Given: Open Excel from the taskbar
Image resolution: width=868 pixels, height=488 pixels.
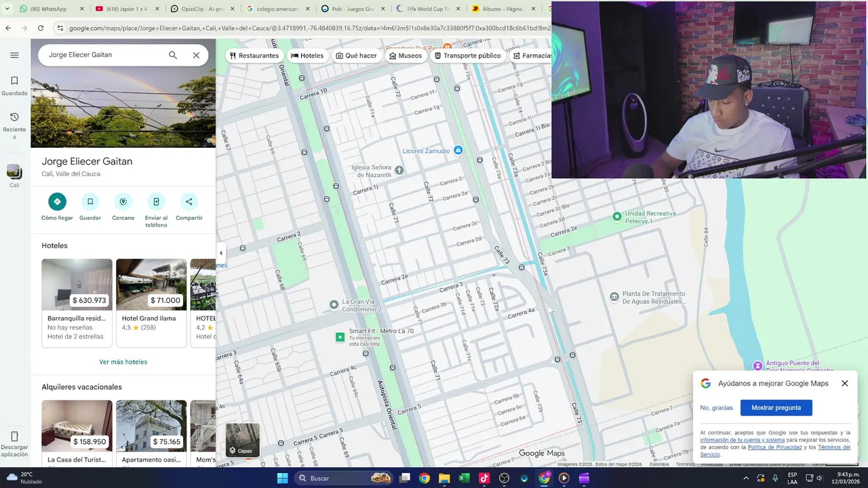Looking at the screenshot, I should (464, 479).
